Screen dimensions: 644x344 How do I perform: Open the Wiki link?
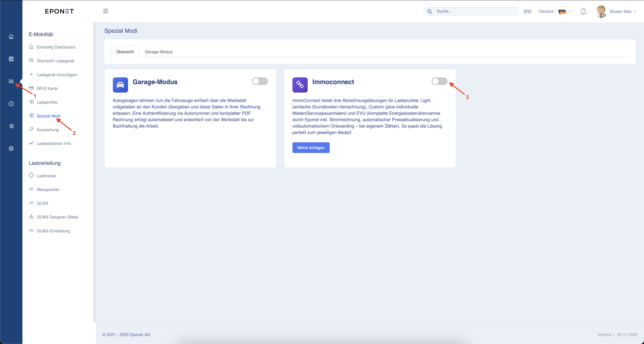coord(527,11)
